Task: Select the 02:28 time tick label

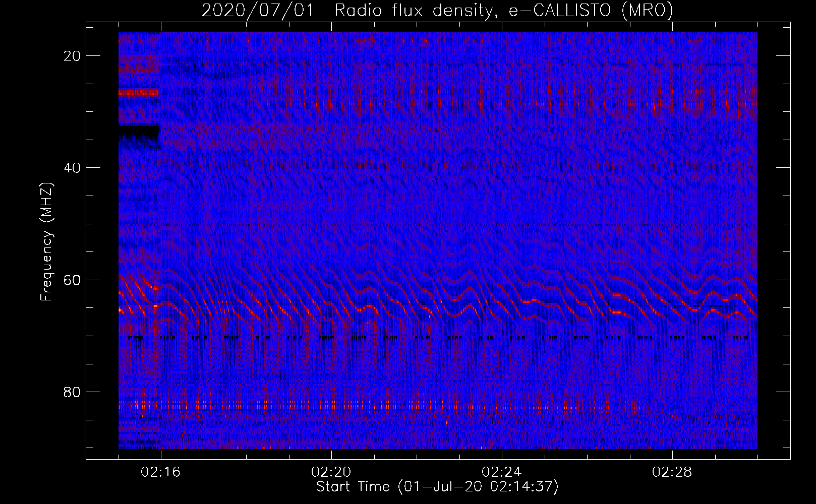Action: pyautogui.click(x=672, y=472)
